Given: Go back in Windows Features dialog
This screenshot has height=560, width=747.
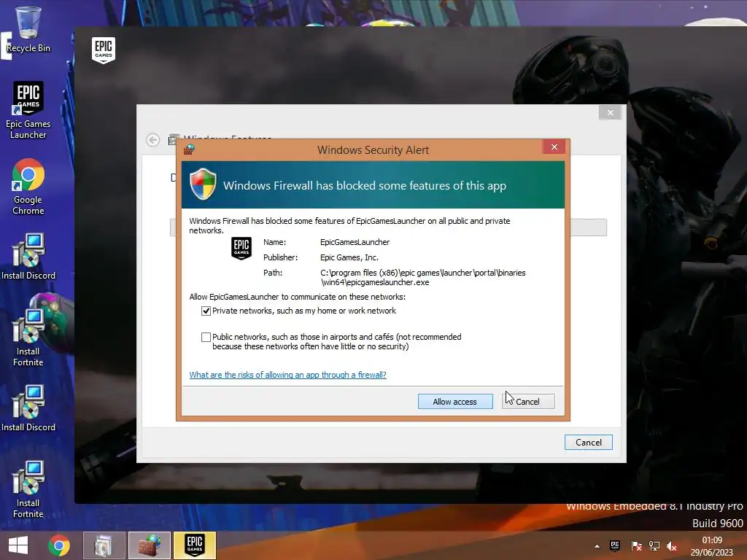Looking at the screenshot, I should (x=153, y=140).
